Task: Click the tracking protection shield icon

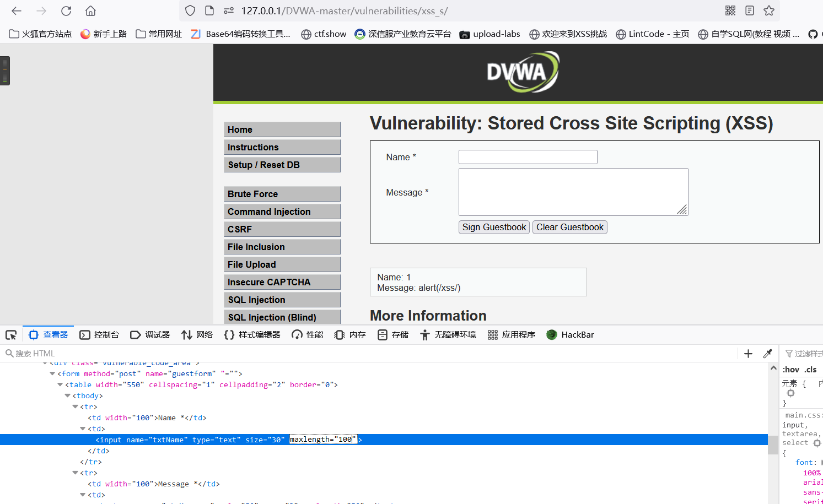Action: (190, 10)
